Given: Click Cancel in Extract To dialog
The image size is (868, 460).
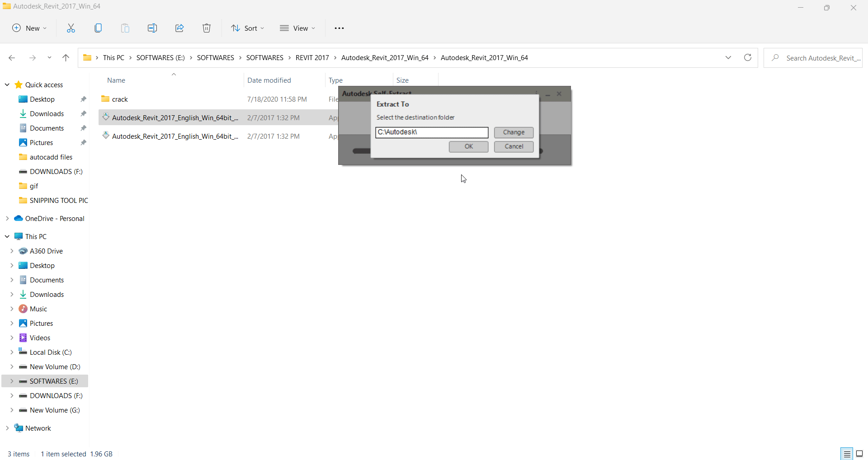Looking at the screenshot, I should tap(514, 146).
